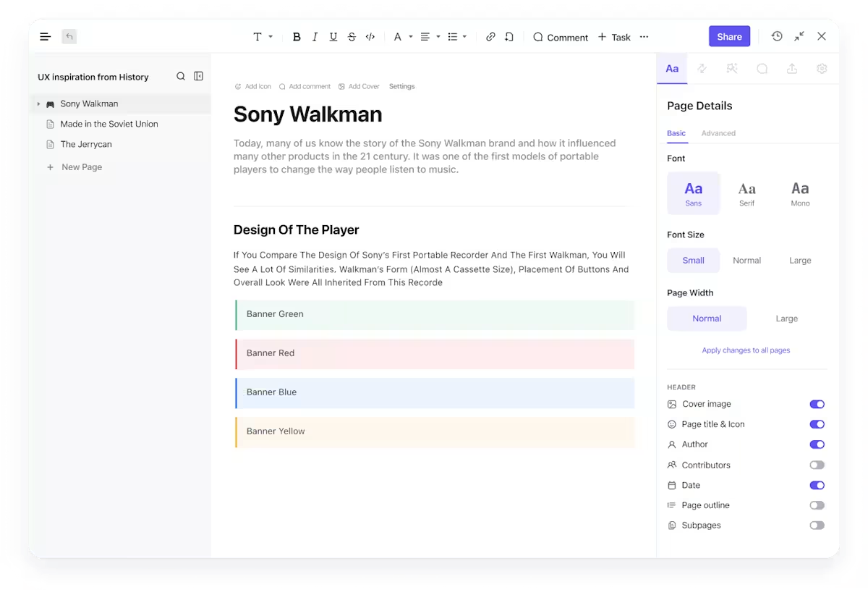Enable the Subpages switch

[x=817, y=526]
